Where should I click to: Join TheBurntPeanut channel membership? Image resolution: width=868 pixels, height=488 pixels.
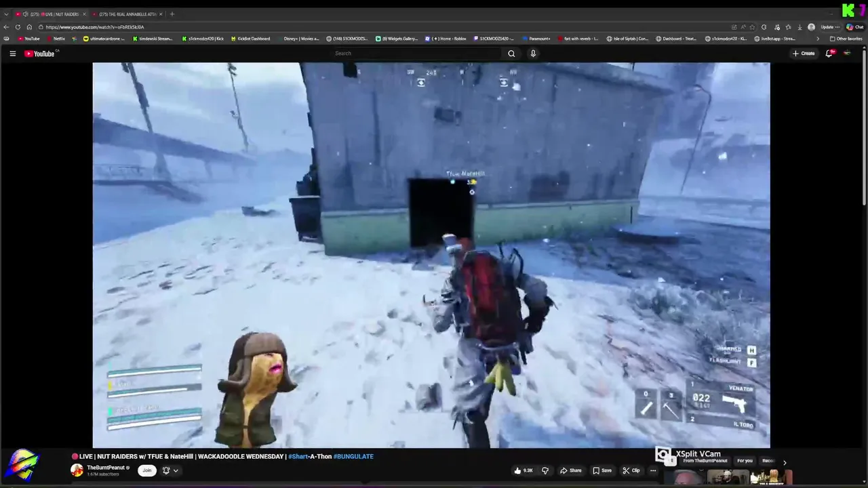146,470
